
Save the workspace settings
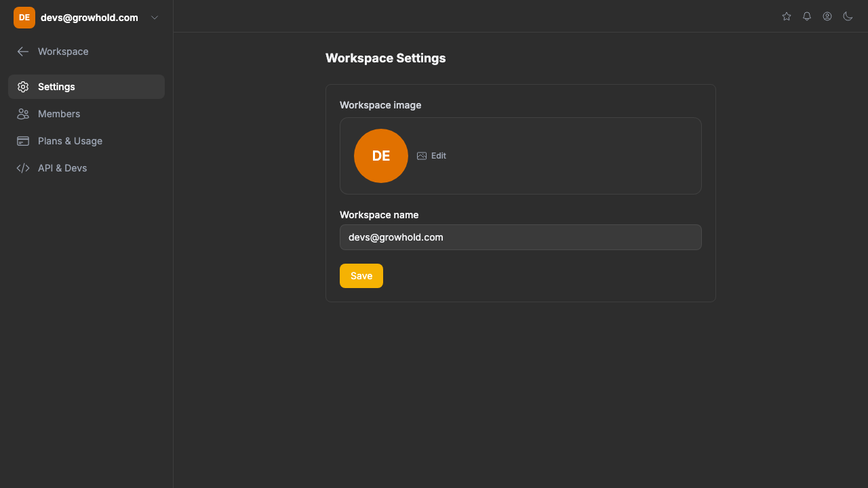(361, 276)
